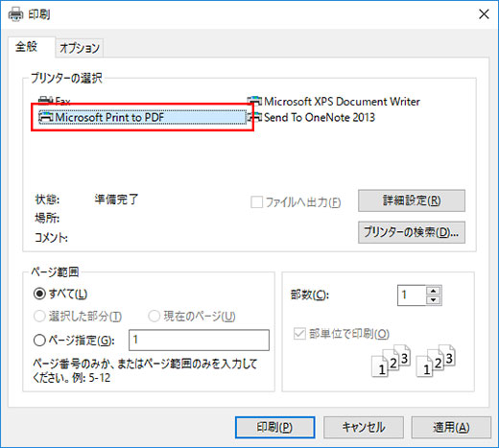Decrease copies with the down spinner arrow
The width and height of the screenshot is (499, 448).
coord(434,300)
